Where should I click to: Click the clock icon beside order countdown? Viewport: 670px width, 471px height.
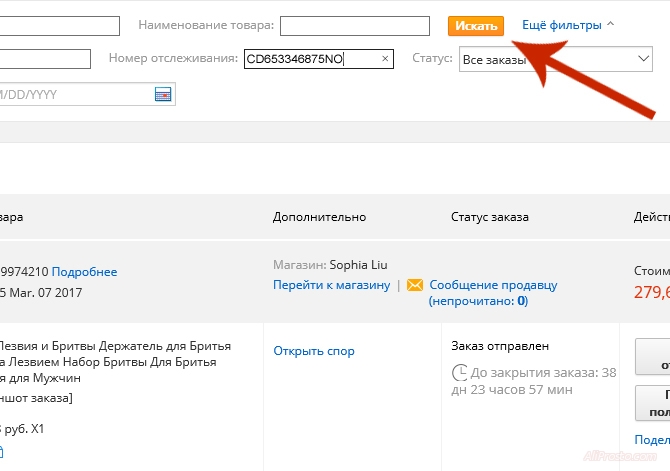(x=459, y=373)
